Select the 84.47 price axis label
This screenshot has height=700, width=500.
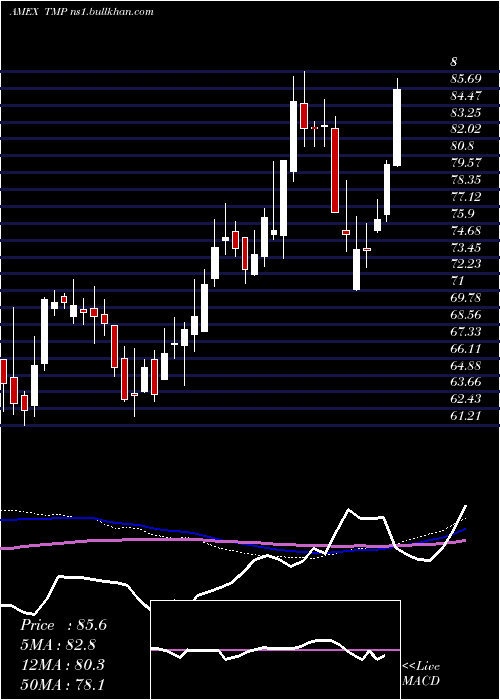466,96
